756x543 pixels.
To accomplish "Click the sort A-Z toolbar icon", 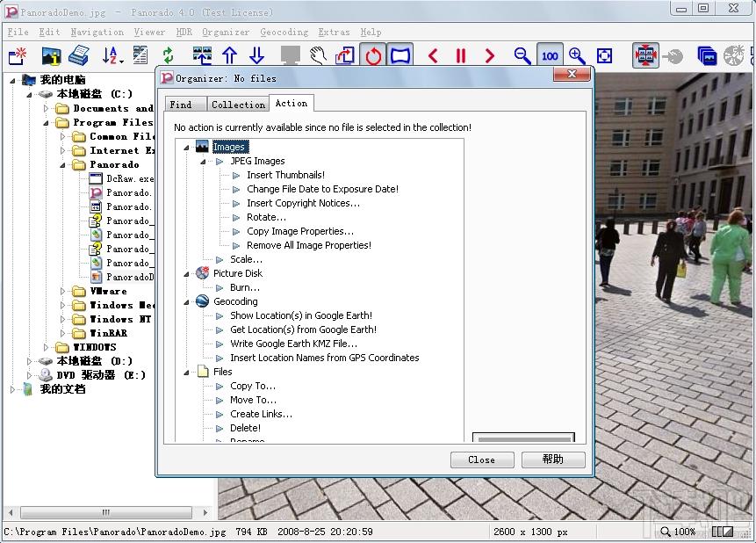I will pyautogui.click(x=112, y=55).
